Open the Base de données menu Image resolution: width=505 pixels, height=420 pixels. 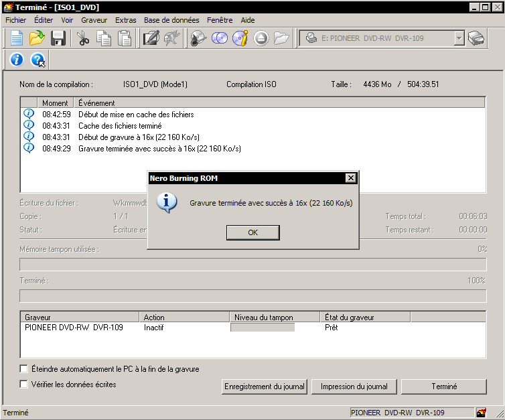[171, 20]
